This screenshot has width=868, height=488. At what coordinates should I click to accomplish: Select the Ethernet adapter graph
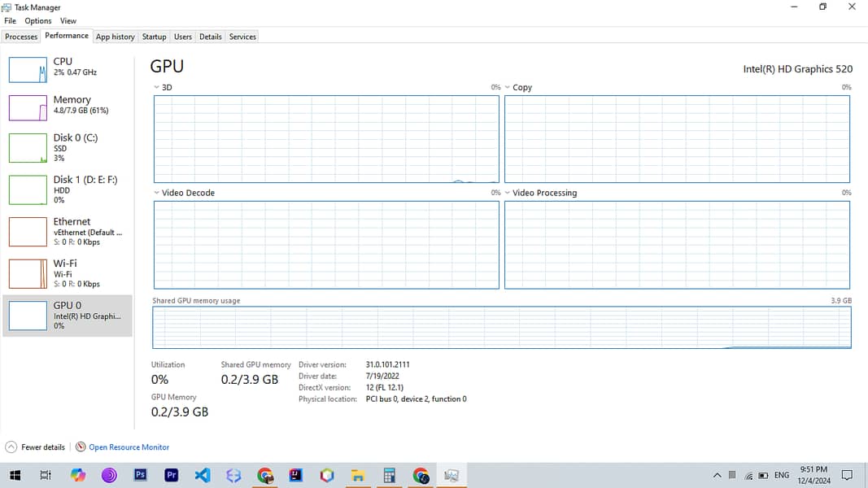click(28, 232)
